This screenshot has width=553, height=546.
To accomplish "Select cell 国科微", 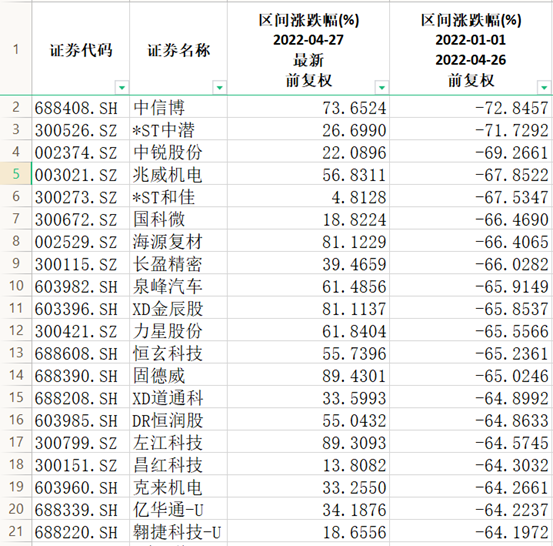I will pyautogui.click(x=178, y=219).
